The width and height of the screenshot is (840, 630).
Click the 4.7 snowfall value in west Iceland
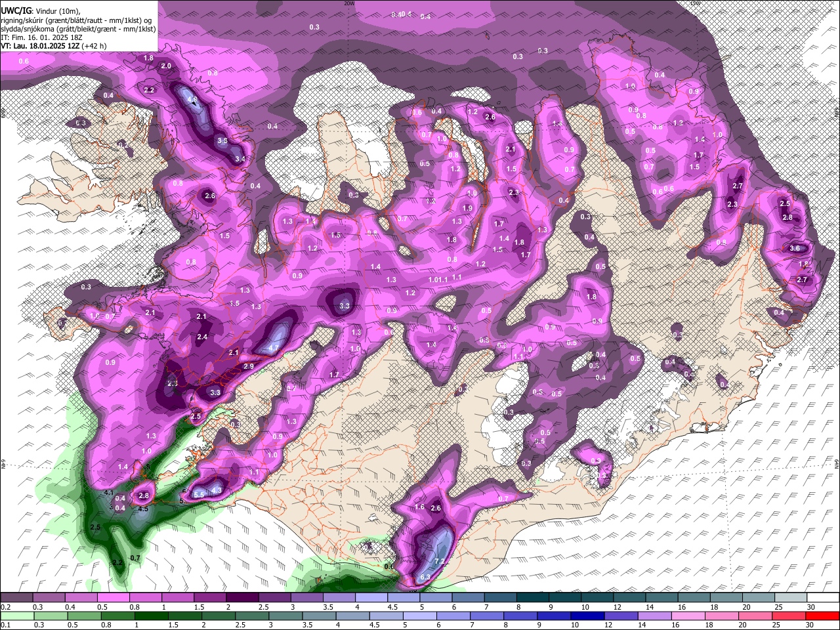(x=274, y=348)
